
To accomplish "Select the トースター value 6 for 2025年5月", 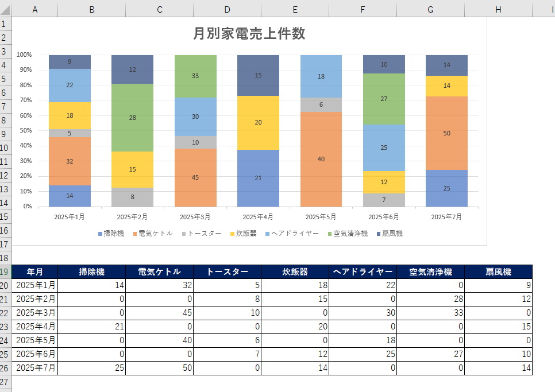I will point(228,340).
